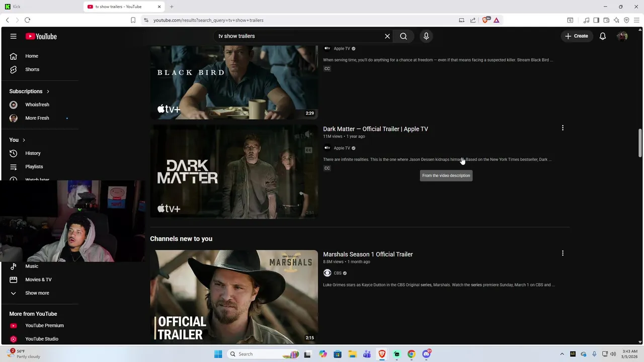Open Google Chrome from the taskbar
Screen dimensions: 644x362
point(411,354)
